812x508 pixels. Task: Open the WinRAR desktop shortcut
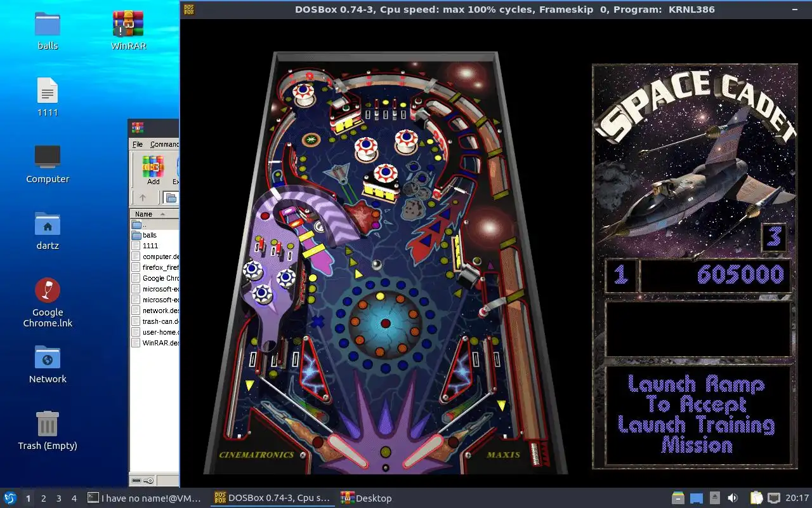(x=128, y=30)
